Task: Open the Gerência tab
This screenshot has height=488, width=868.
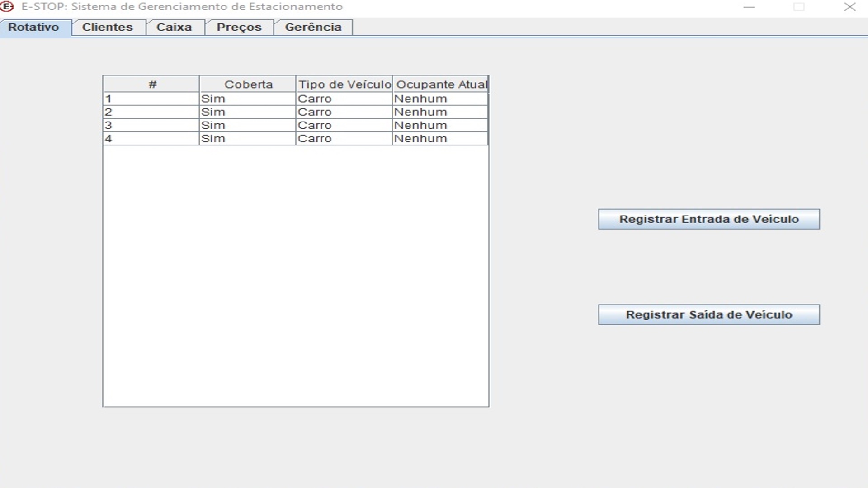Action: click(x=313, y=27)
